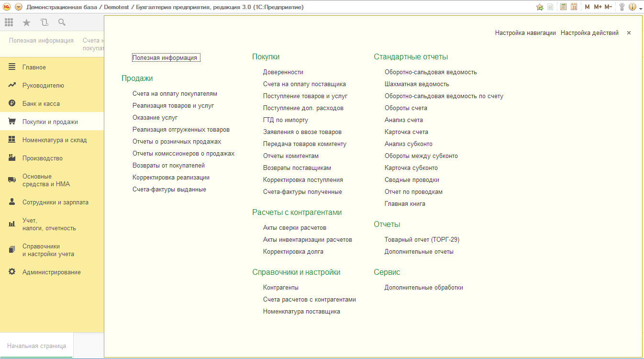Click Настройка действий link
Viewport: 644px width, 359px height.
point(589,33)
